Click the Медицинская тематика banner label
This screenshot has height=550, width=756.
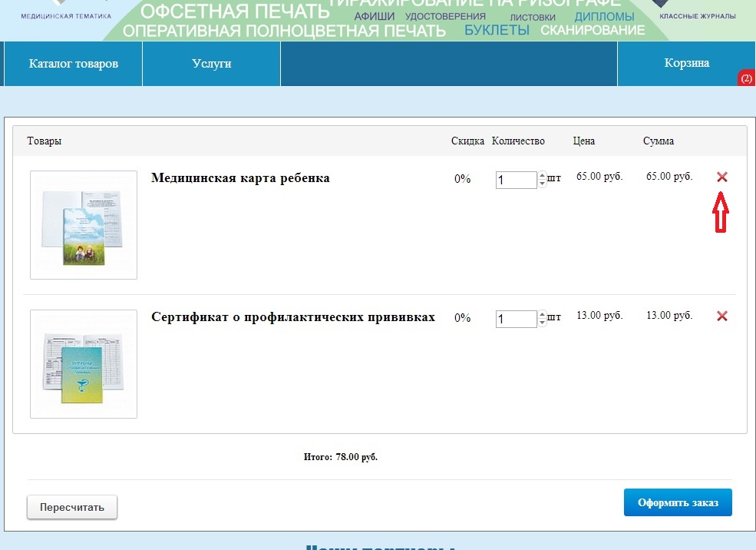[x=66, y=16]
